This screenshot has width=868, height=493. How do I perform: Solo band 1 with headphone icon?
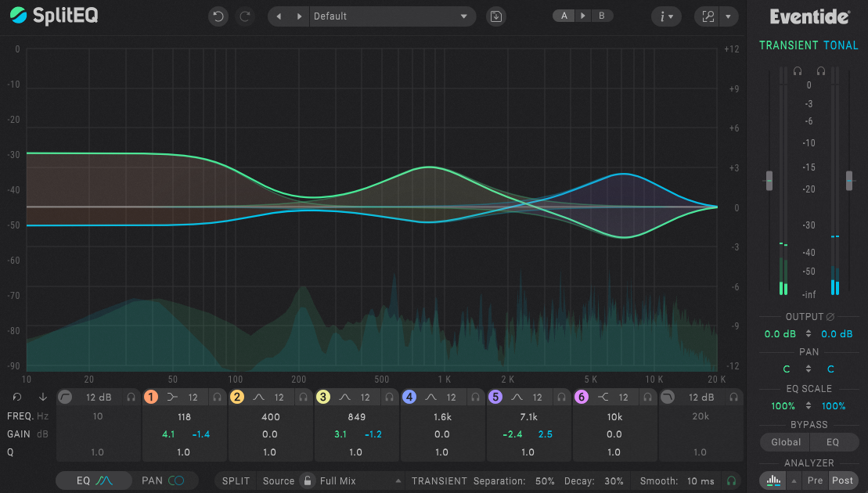click(217, 398)
